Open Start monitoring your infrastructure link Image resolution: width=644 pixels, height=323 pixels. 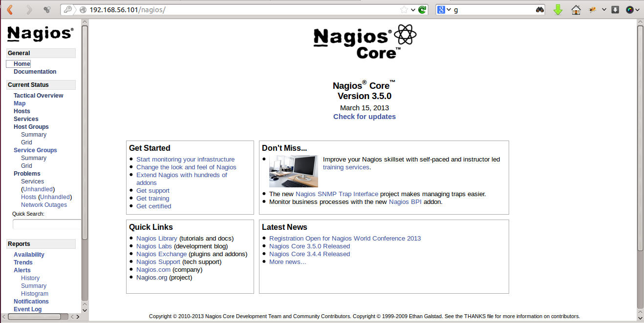click(x=186, y=160)
